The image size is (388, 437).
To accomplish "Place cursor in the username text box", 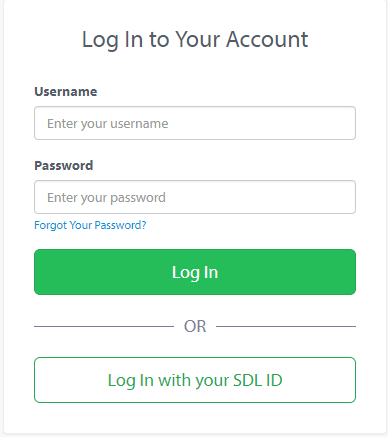I will point(195,123).
